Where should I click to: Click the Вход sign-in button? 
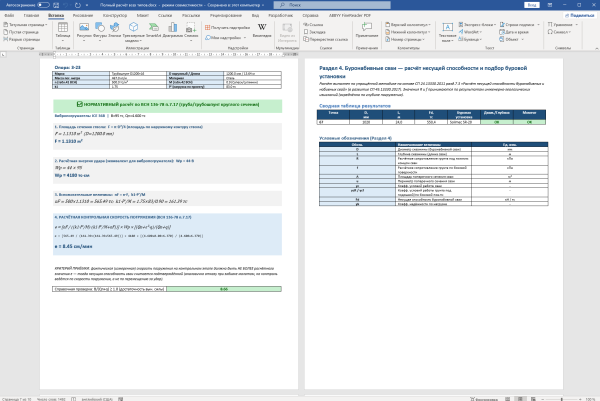tap(532, 5)
